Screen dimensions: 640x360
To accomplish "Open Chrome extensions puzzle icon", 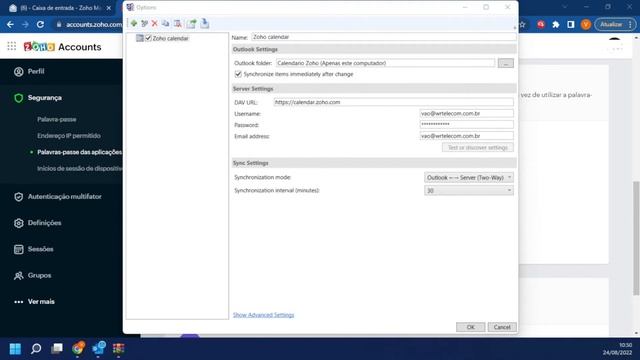I will (556, 24).
